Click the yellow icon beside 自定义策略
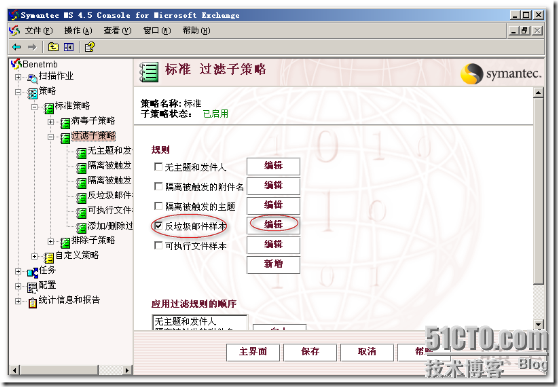 (49, 257)
